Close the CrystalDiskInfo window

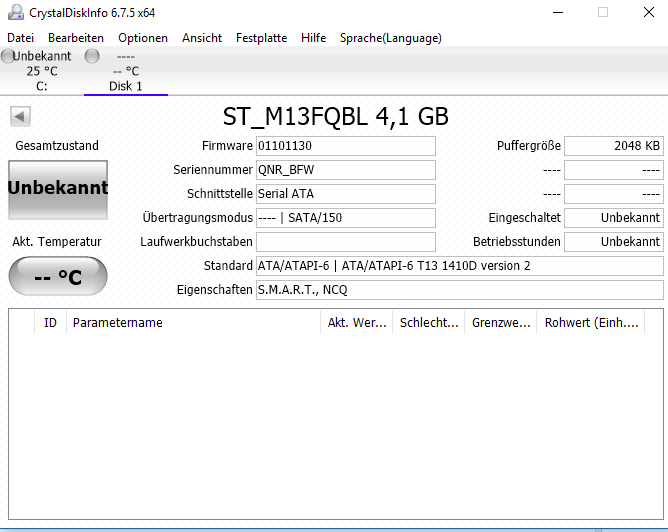pos(649,12)
